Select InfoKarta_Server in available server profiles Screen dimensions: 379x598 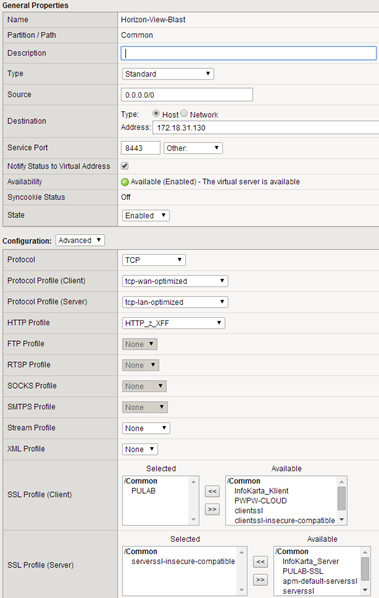point(310,561)
